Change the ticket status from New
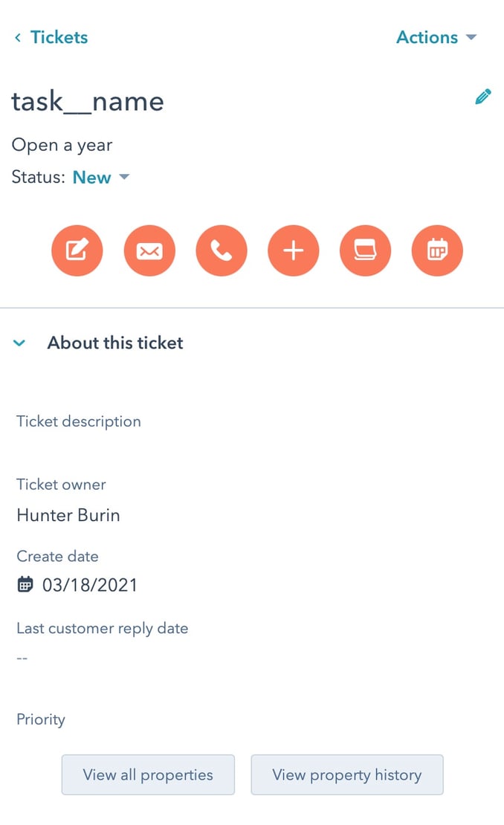This screenshot has width=504, height=825. (x=100, y=177)
